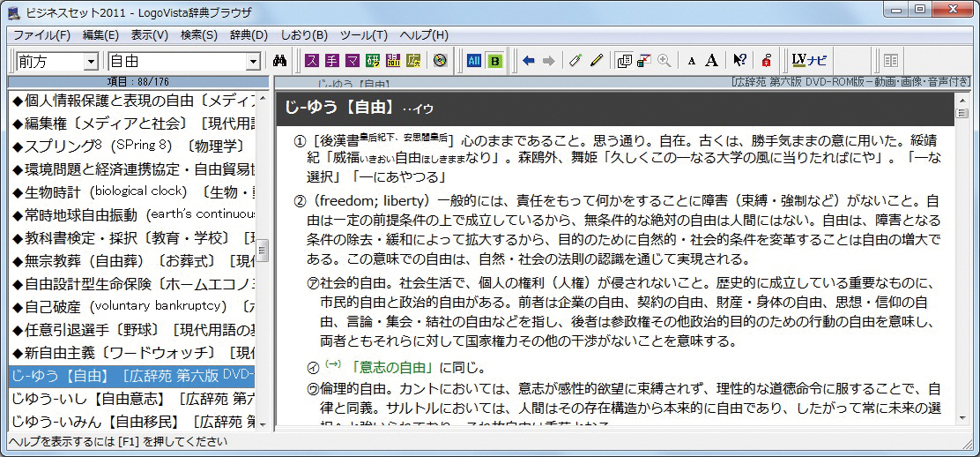Image resolution: width=980 pixels, height=457 pixels.
Task: Click the large A font size icon
Action: pos(711,61)
